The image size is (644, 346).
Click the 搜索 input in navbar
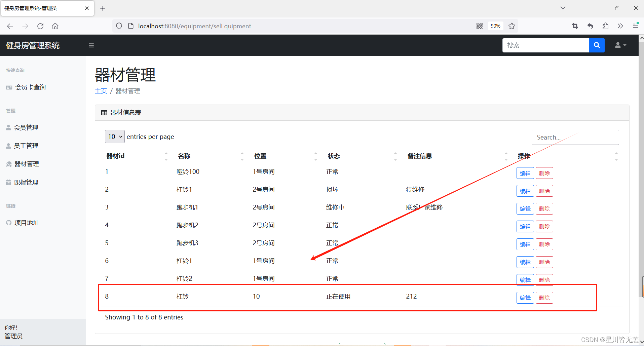pyautogui.click(x=545, y=45)
